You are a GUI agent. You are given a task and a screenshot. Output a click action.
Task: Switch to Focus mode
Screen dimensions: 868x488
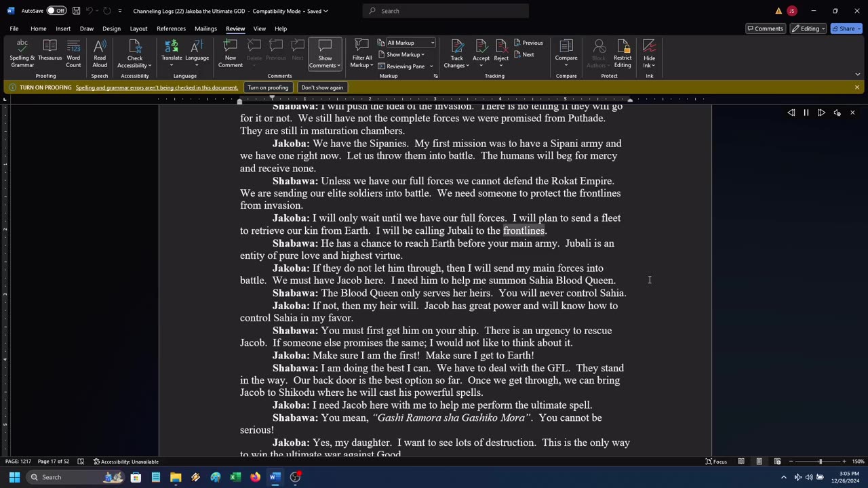click(x=716, y=462)
